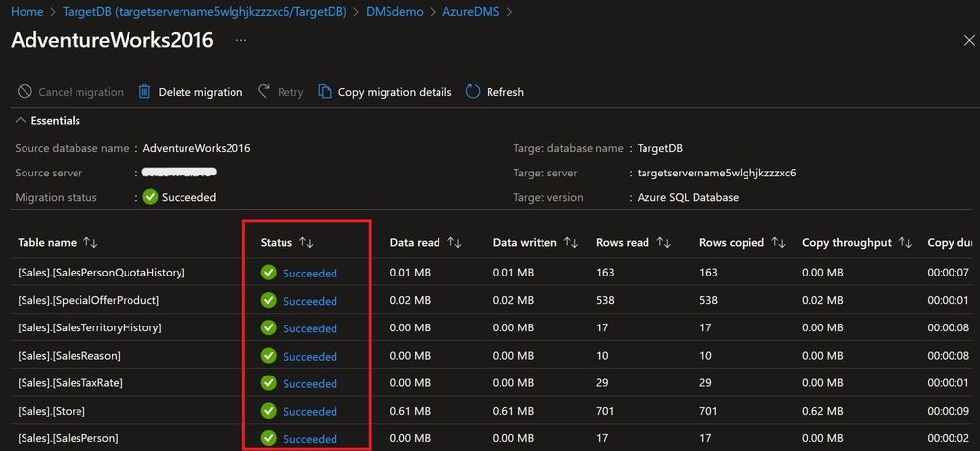Screen dimensions: 980x451
Task: Sort by Table name column arrows
Action: (x=90, y=242)
